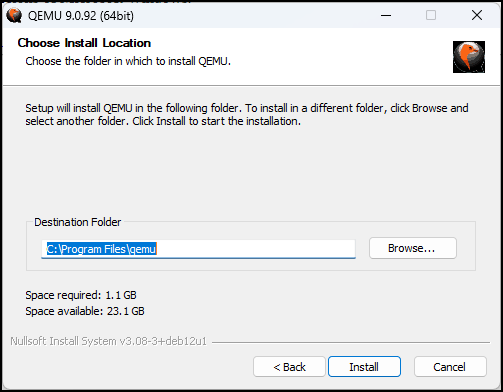The width and height of the screenshot is (503, 392).
Task: Click the 'Choose the folder in which' subtitle
Action: click(x=128, y=61)
